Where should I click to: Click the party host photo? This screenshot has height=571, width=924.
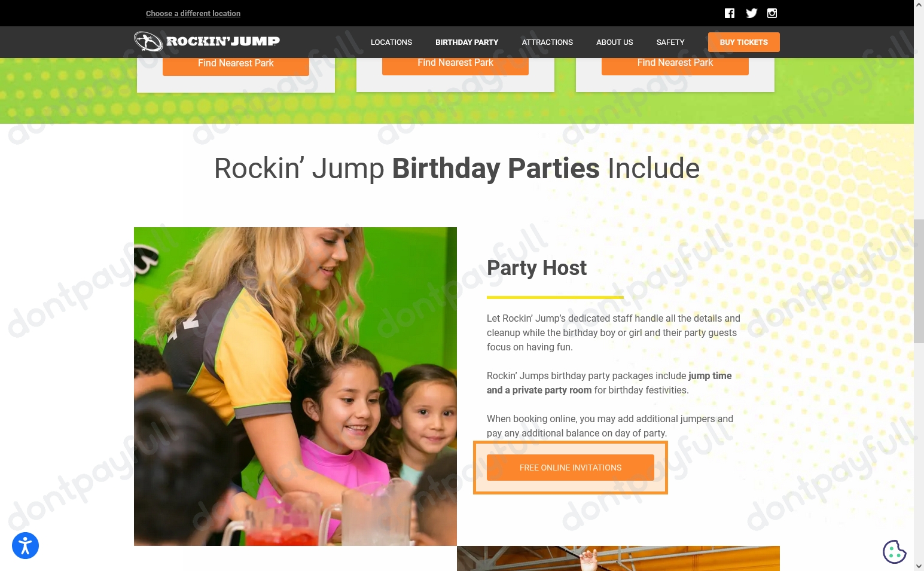click(295, 386)
